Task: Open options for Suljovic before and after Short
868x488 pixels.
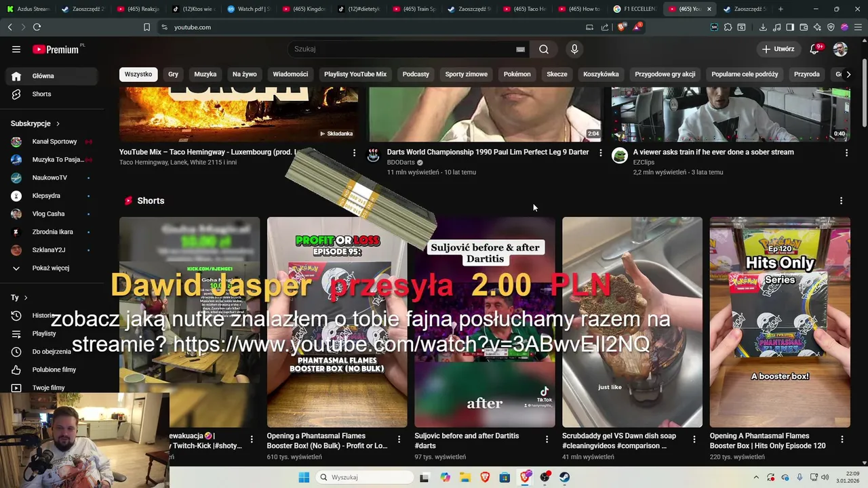Action: (x=547, y=439)
